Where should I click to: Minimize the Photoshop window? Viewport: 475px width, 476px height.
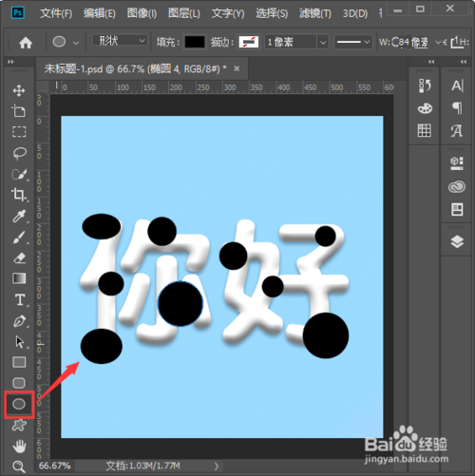point(398,10)
